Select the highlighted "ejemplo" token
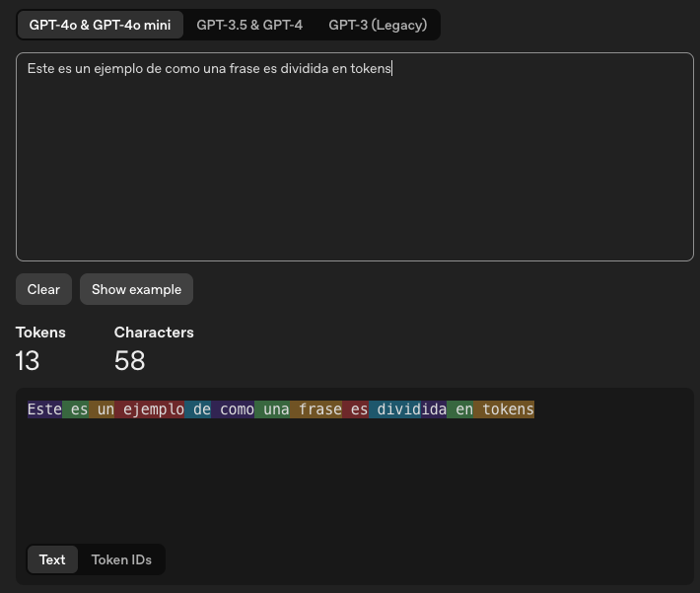700x593 pixels. tap(150, 409)
